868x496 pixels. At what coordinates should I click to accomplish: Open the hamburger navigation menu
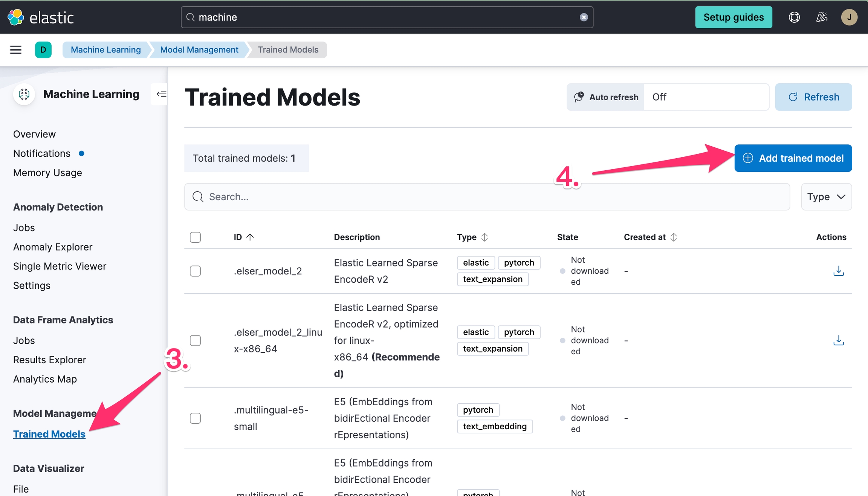click(16, 50)
